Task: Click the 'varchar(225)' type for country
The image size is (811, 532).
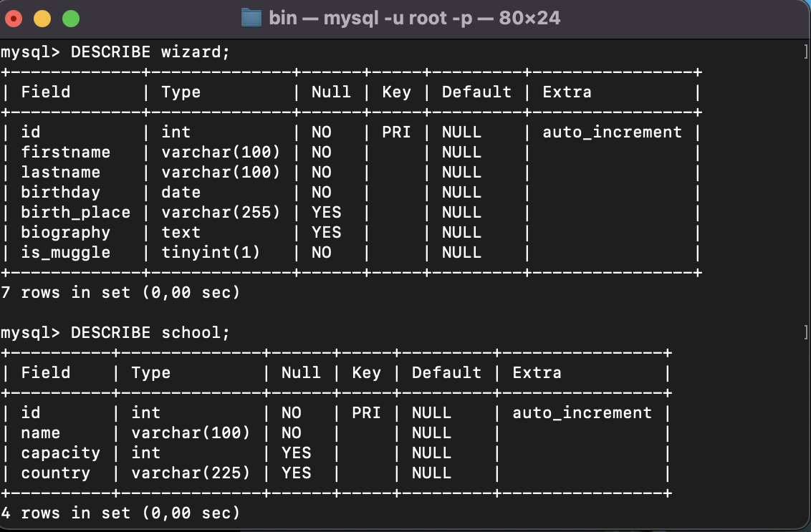Action: coord(191,473)
